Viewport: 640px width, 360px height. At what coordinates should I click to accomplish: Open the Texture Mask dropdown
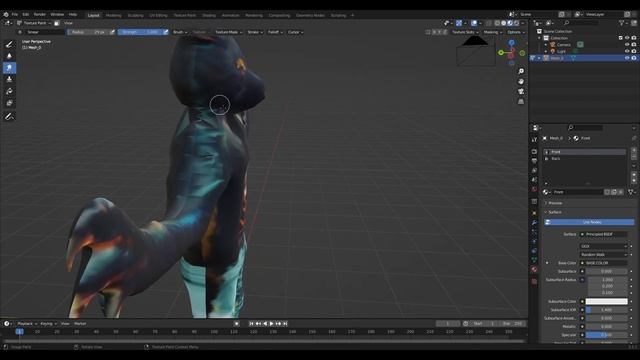[x=228, y=32]
